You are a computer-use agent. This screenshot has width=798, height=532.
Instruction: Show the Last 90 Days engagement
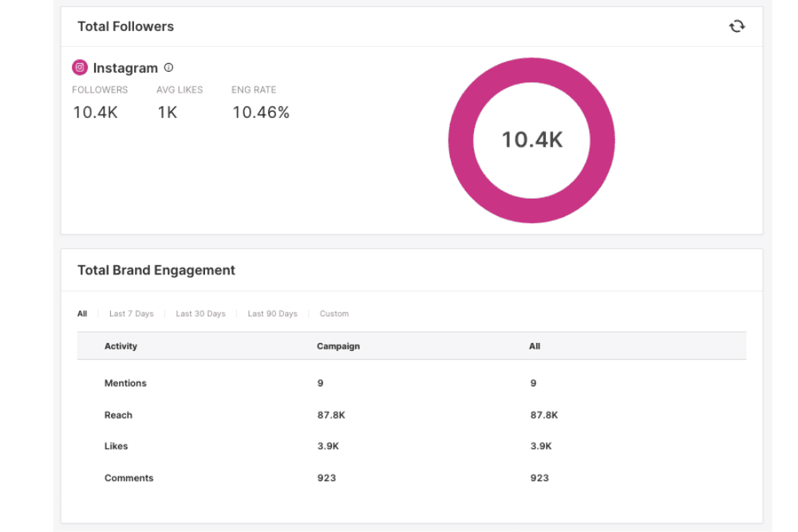point(272,313)
